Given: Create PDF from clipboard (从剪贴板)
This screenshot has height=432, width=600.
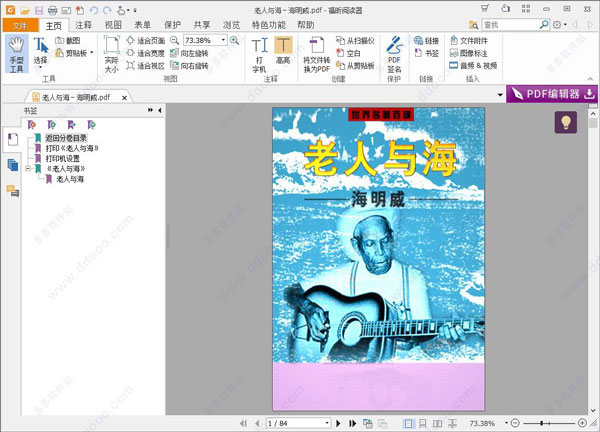Looking at the screenshot, I should click(x=355, y=65).
